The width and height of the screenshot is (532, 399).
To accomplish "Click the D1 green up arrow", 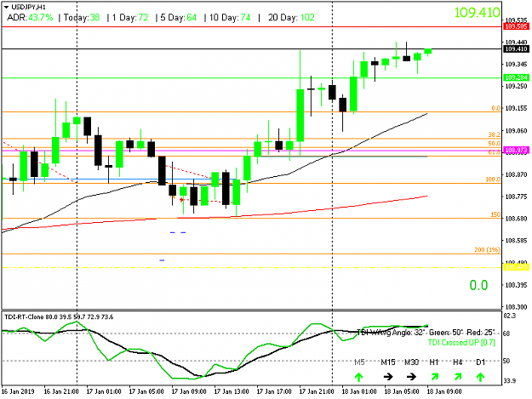I will point(480,377).
